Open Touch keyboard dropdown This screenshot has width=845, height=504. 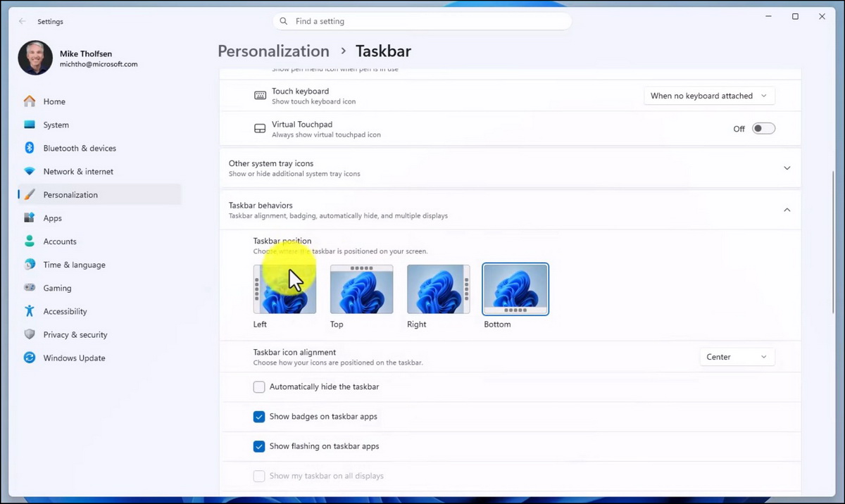click(709, 96)
